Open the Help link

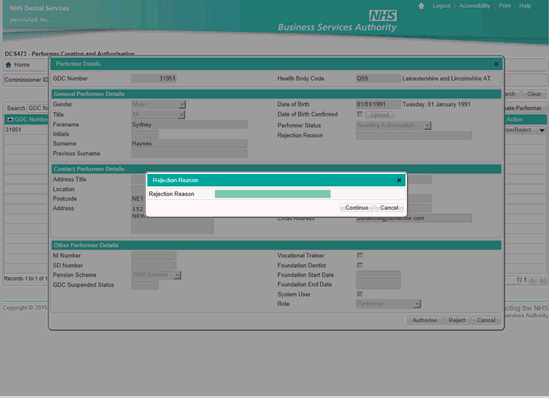coord(525,6)
